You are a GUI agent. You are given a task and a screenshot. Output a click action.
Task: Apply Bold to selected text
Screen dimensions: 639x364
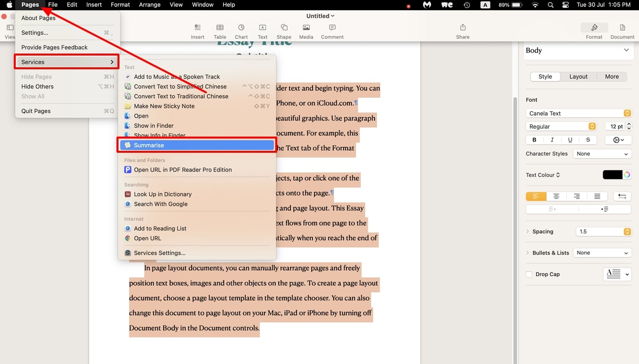click(x=534, y=140)
